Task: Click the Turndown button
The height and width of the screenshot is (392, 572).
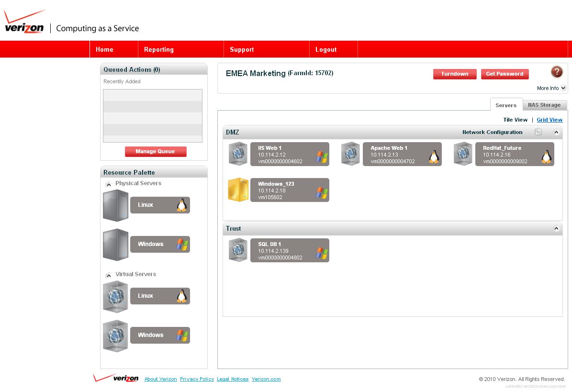Action: [x=454, y=74]
